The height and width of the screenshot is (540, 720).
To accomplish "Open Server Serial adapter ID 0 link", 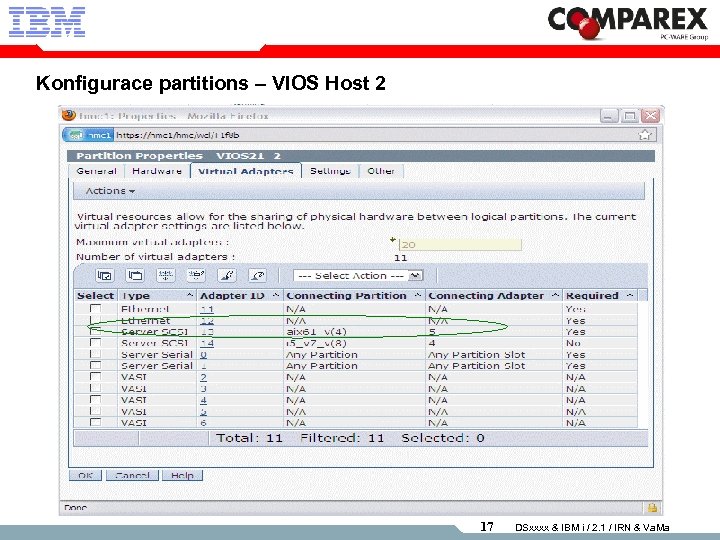I will tap(203, 355).
